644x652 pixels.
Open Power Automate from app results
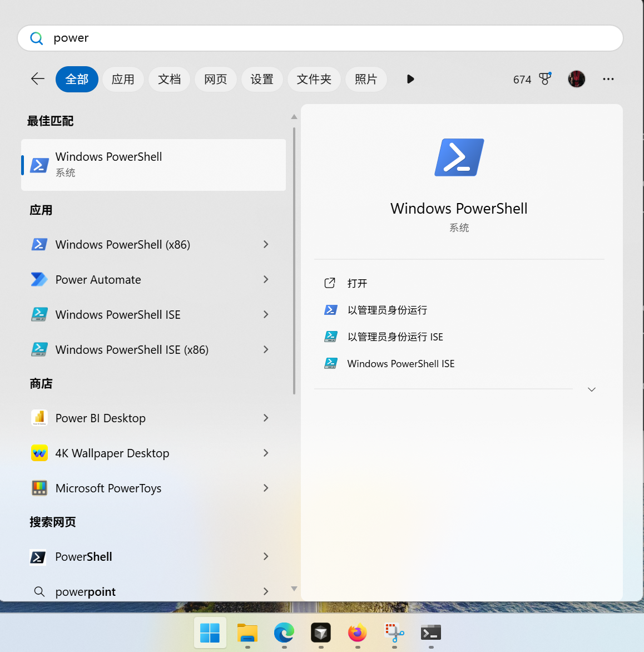coord(98,279)
